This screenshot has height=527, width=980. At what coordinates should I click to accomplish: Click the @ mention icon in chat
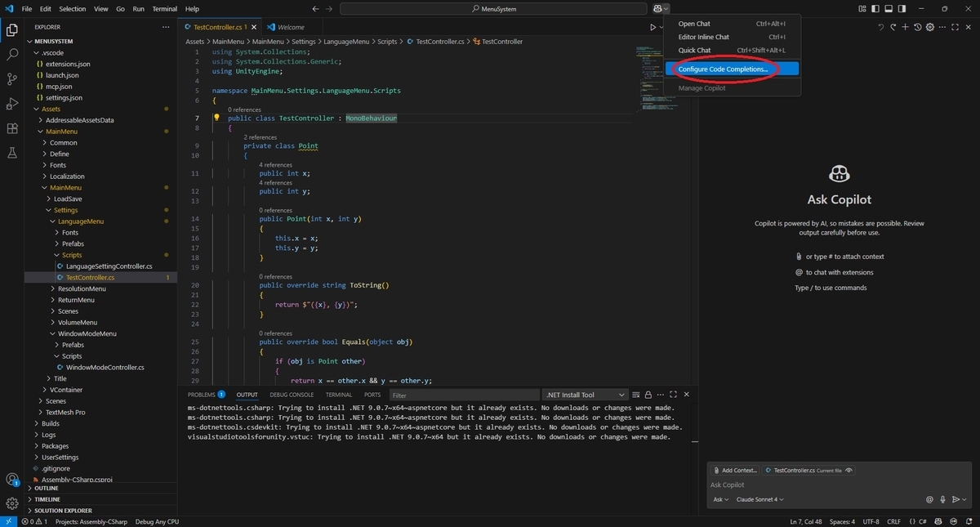(x=929, y=499)
